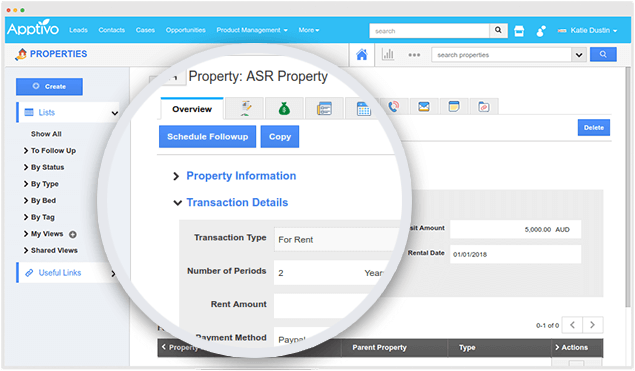
Task: Click the Delete button
Action: click(x=594, y=128)
